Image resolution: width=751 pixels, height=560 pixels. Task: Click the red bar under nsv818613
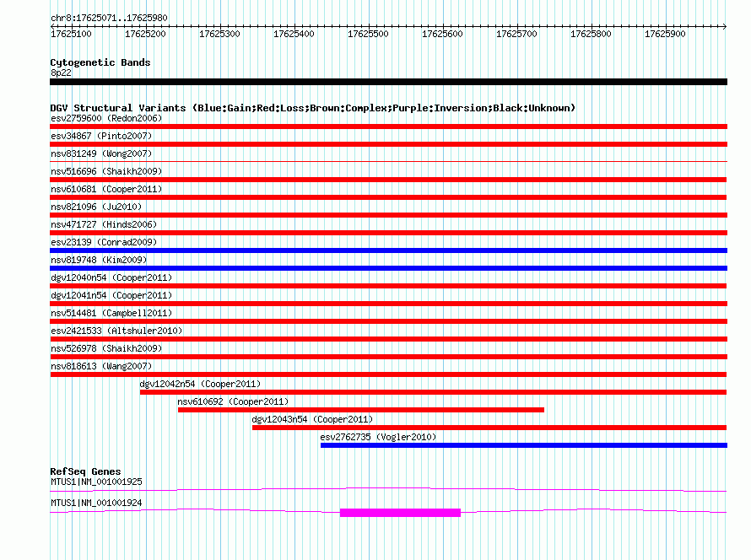pos(388,374)
